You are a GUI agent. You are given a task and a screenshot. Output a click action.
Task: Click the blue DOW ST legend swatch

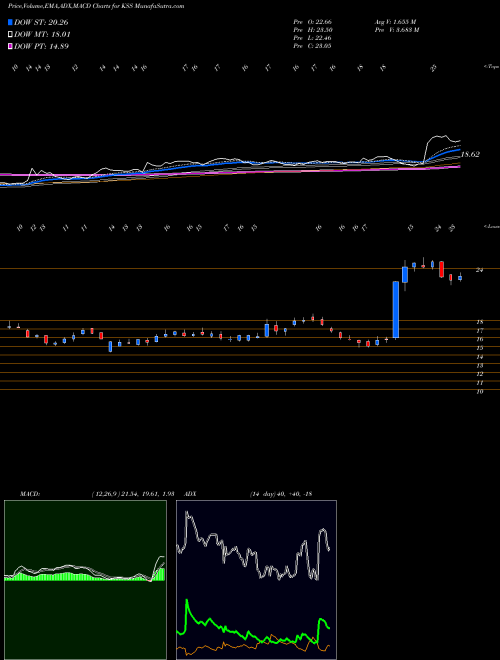coord(10,22)
